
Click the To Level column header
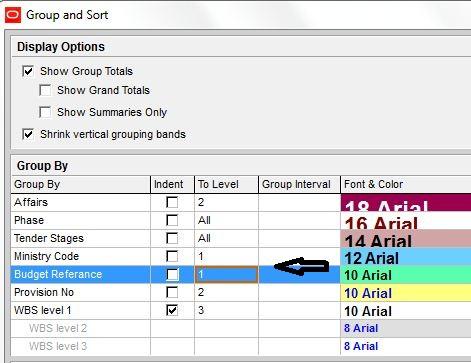pyautogui.click(x=226, y=184)
